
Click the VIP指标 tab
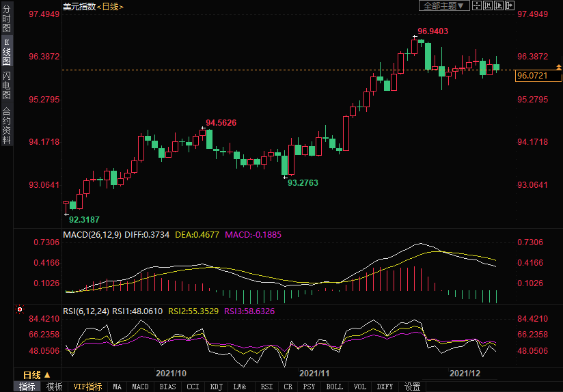click(x=88, y=387)
